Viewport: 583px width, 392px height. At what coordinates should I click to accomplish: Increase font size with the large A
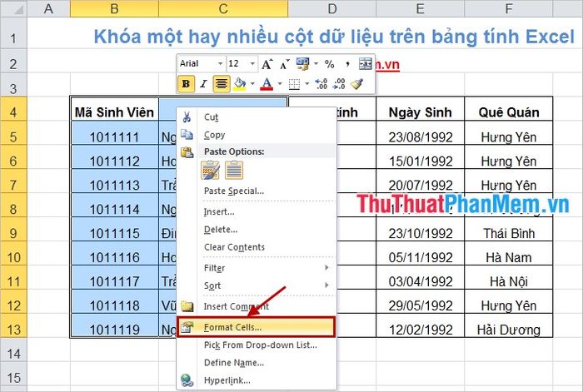coord(267,64)
